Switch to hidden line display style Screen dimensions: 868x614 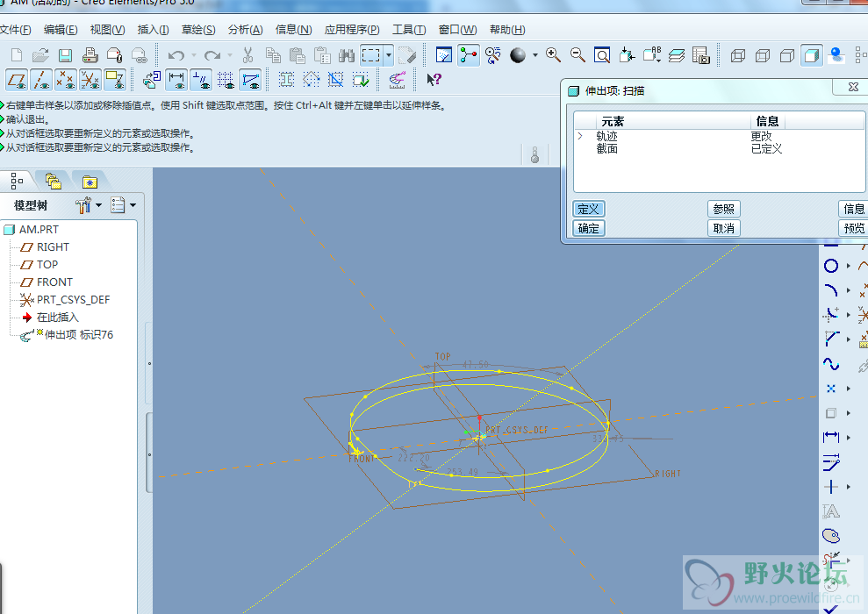pos(763,55)
